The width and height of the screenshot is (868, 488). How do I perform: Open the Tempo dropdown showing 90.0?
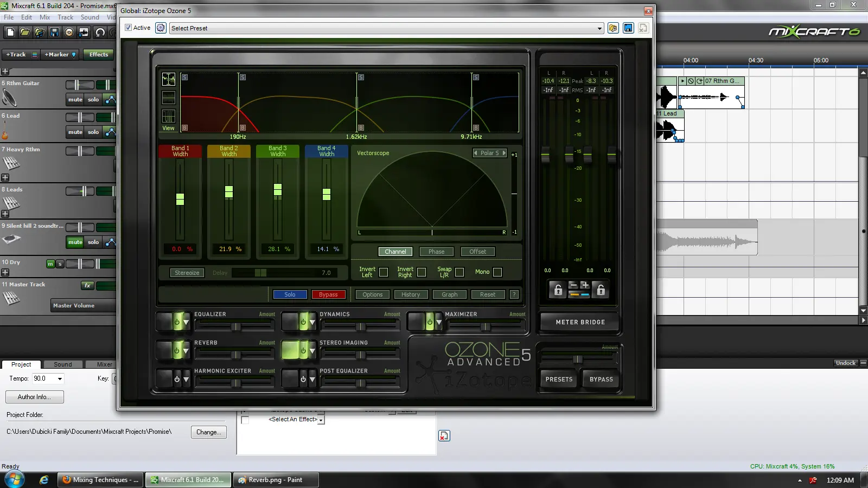tap(60, 378)
